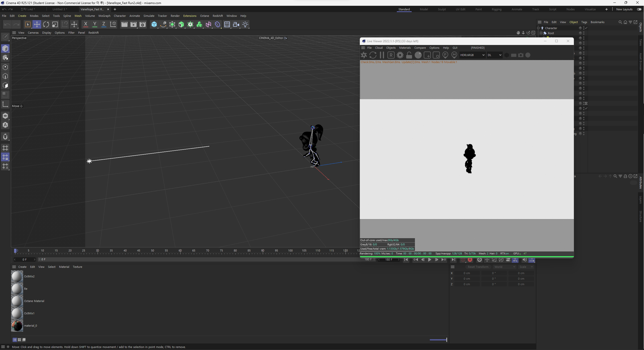Select the Move tool in top toolbar
Viewport: 644px width, 350px height.
[37, 24]
